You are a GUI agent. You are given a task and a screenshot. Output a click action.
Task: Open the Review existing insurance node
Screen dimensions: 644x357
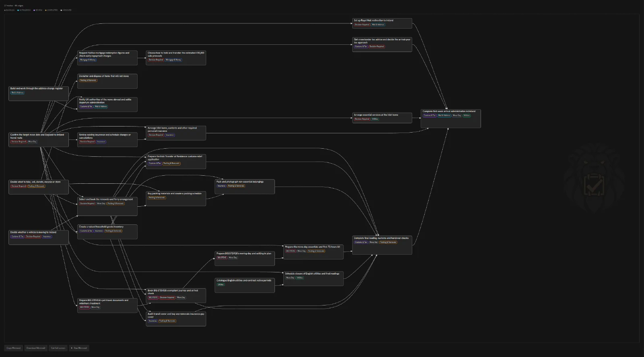(x=107, y=139)
